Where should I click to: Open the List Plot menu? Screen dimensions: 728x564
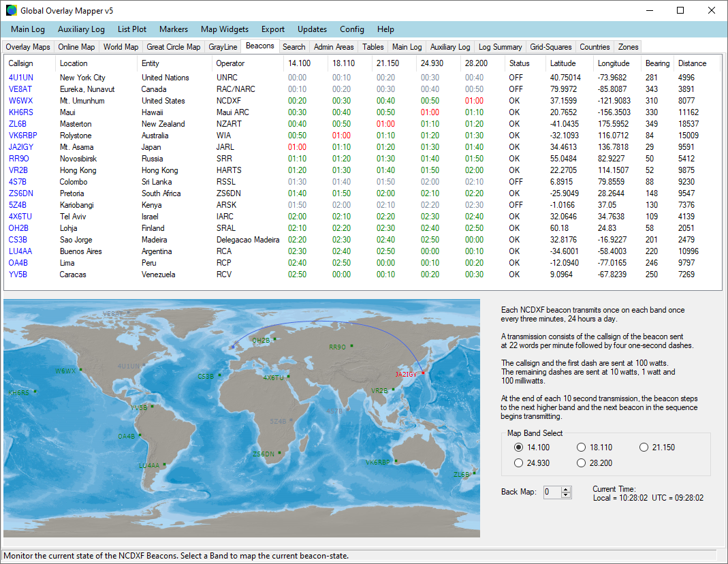pos(132,29)
